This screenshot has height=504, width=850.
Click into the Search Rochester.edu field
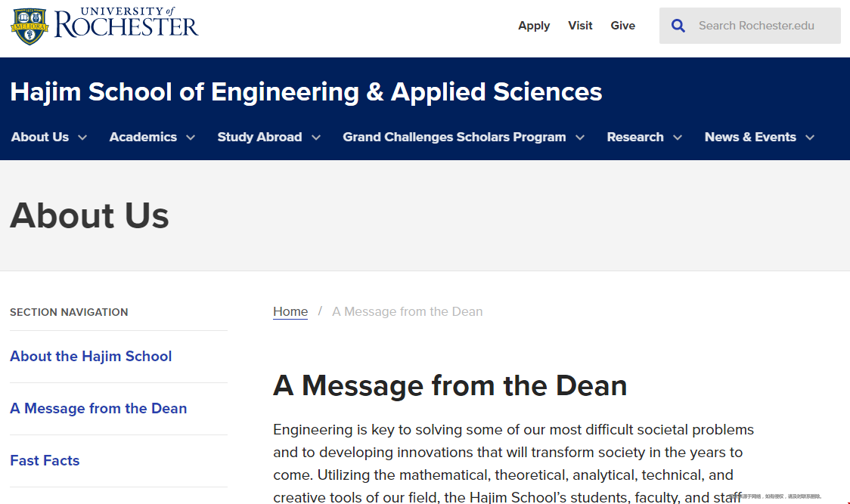(x=755, y=26)
